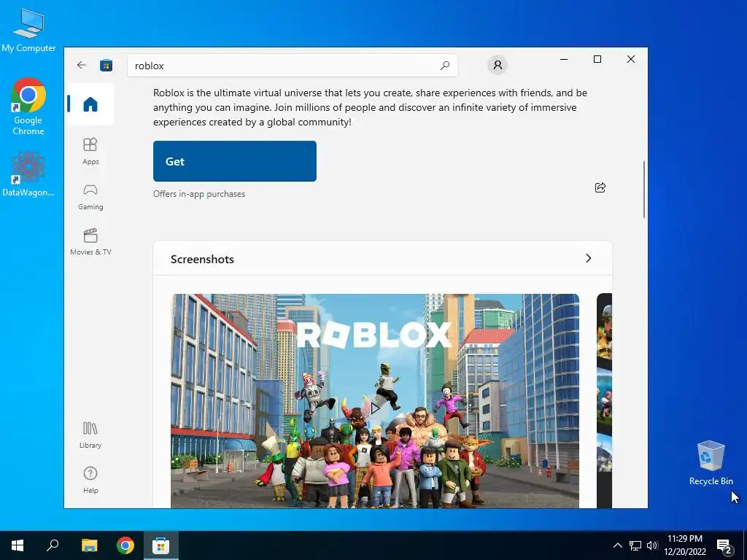Play the Roblox trailer video
Viewport: 747px width, 560px height.
(x=375, y=408)
